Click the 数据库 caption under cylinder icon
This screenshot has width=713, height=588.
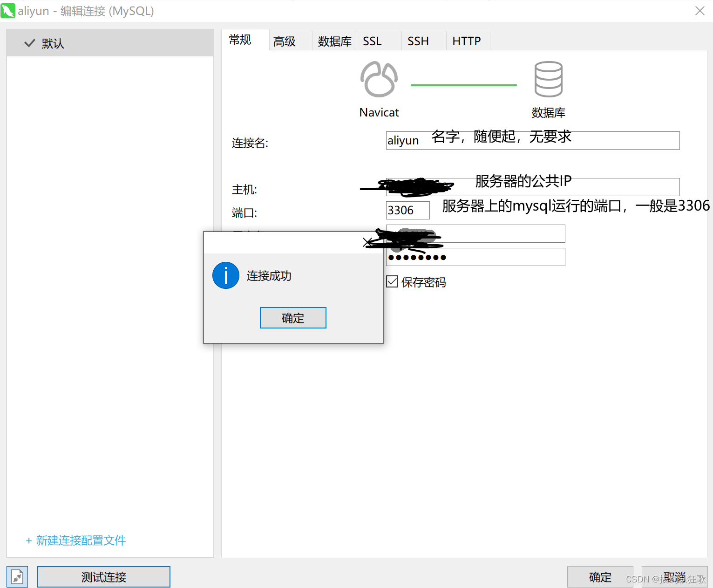click(548, 112)
